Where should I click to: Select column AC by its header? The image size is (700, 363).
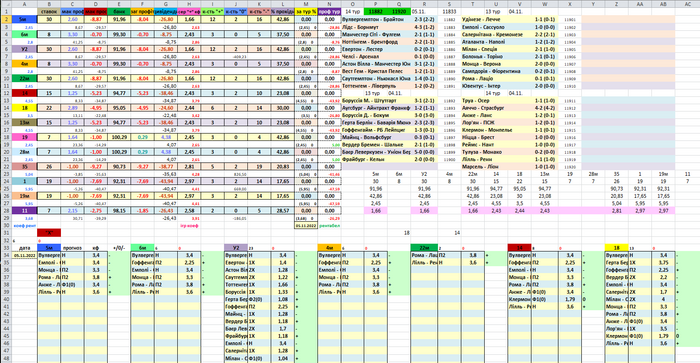pyautogui.click(x=688, y=4)
